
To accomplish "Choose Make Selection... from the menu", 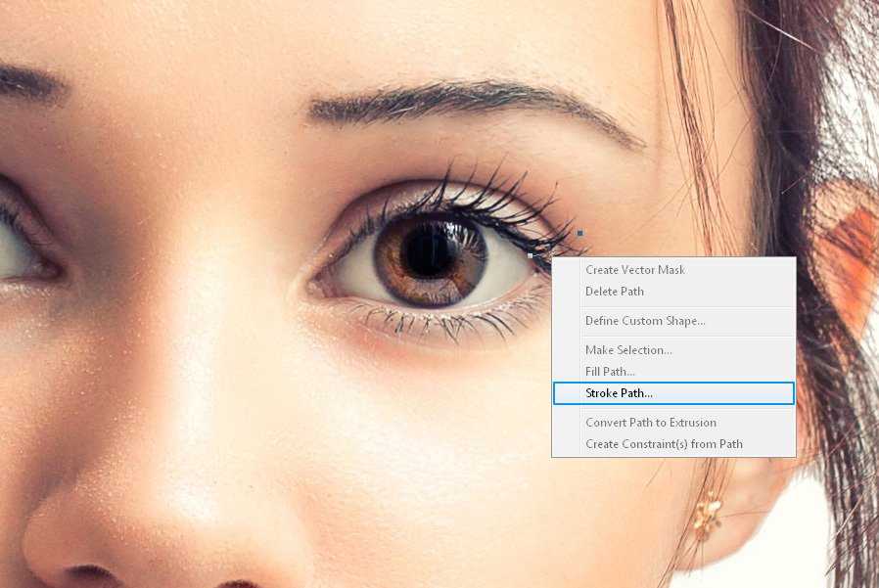I will 673,350.
